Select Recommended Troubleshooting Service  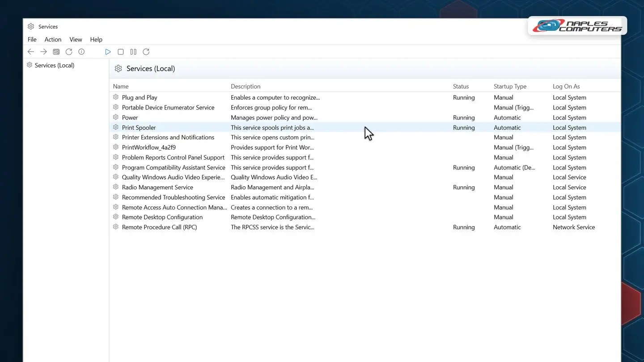point(174,197)
